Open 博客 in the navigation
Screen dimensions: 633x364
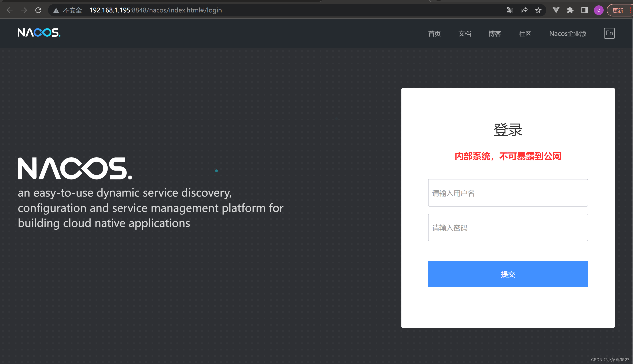(x=495, y=34)
